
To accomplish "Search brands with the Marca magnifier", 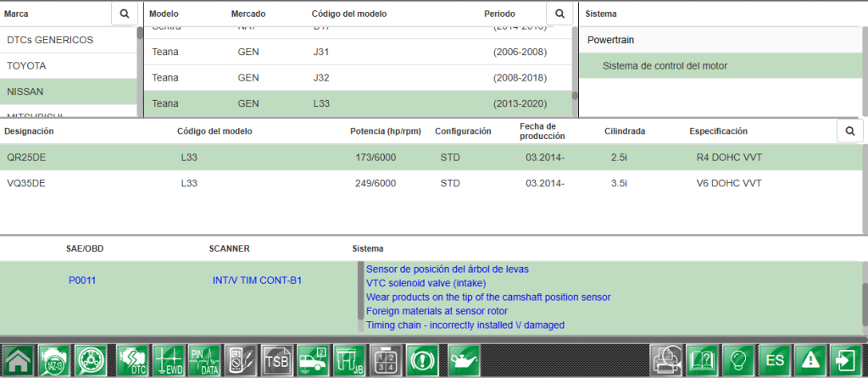I will coord(125,14).
